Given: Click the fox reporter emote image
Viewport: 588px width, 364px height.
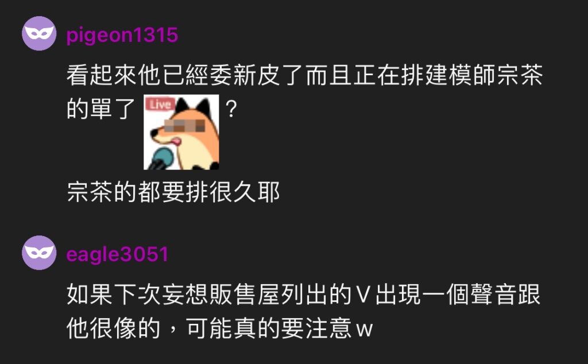Looking at the screenshot, I should [181, 132].
